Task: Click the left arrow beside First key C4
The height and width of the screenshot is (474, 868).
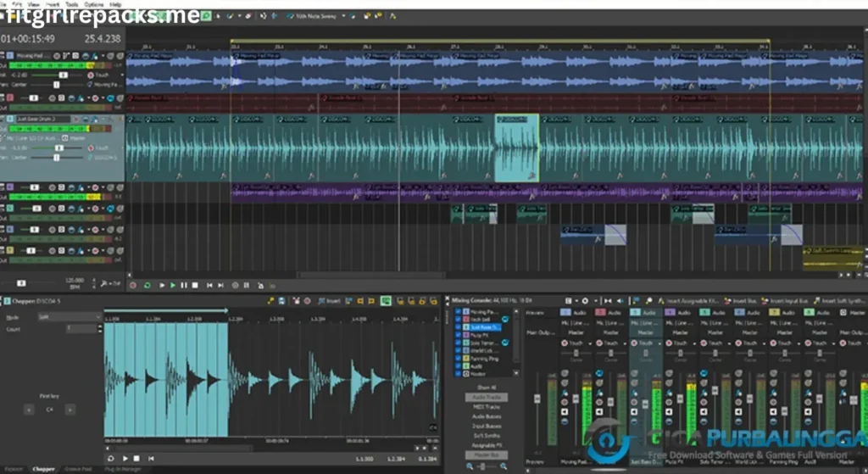Action: click(x=29, y=410)
